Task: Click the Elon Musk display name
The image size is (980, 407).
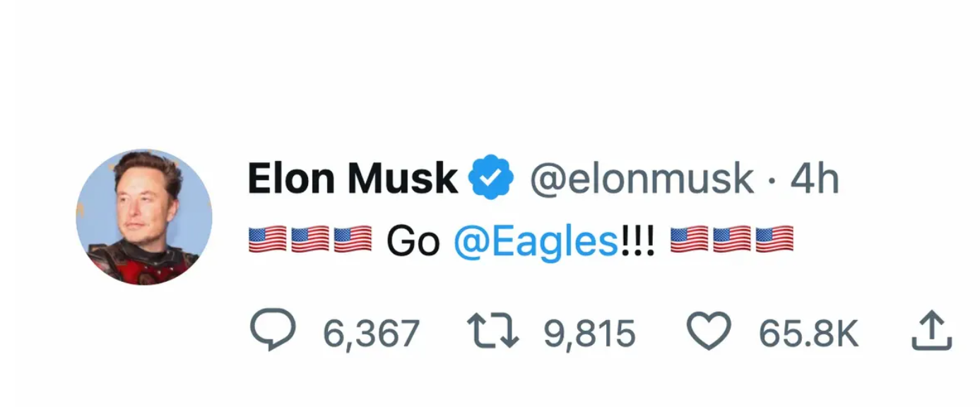Action: 352,179
